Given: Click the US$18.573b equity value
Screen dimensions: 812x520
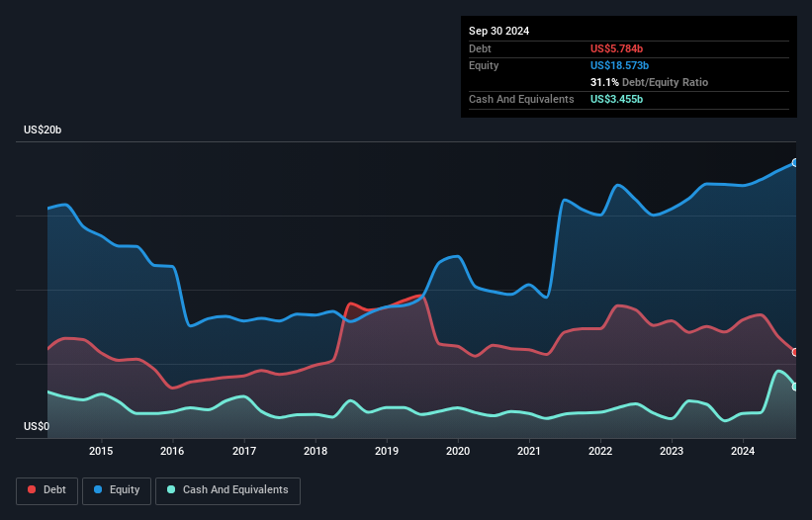Looking at the screenshot, I should [x=619, y=65].
